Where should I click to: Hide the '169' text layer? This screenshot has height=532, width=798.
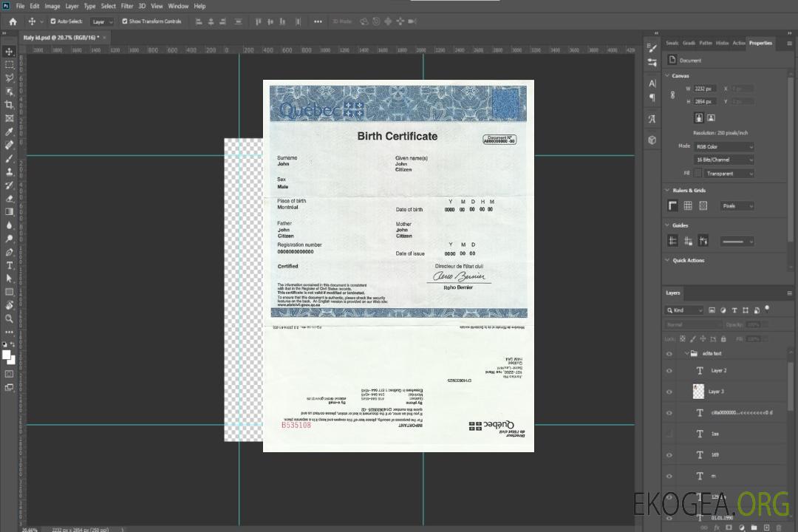pos(669,455)
